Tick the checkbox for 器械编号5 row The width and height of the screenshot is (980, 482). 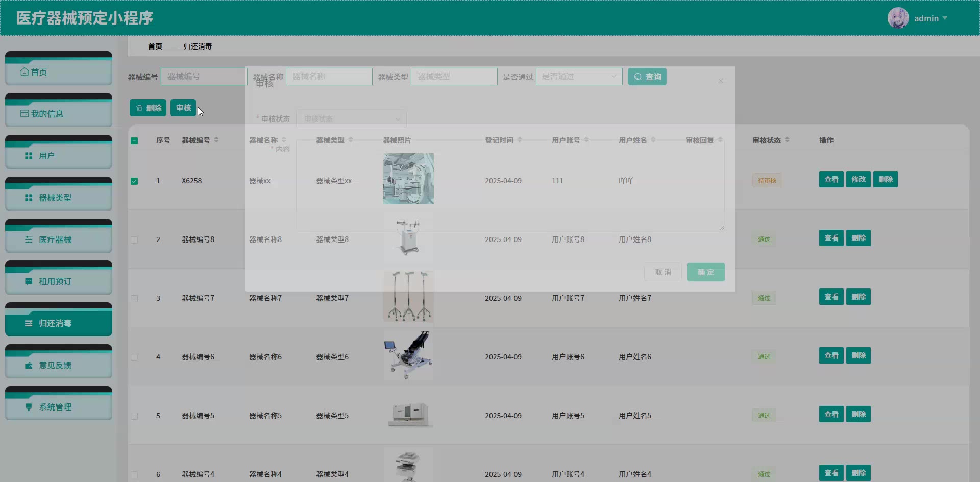[134, 416]
